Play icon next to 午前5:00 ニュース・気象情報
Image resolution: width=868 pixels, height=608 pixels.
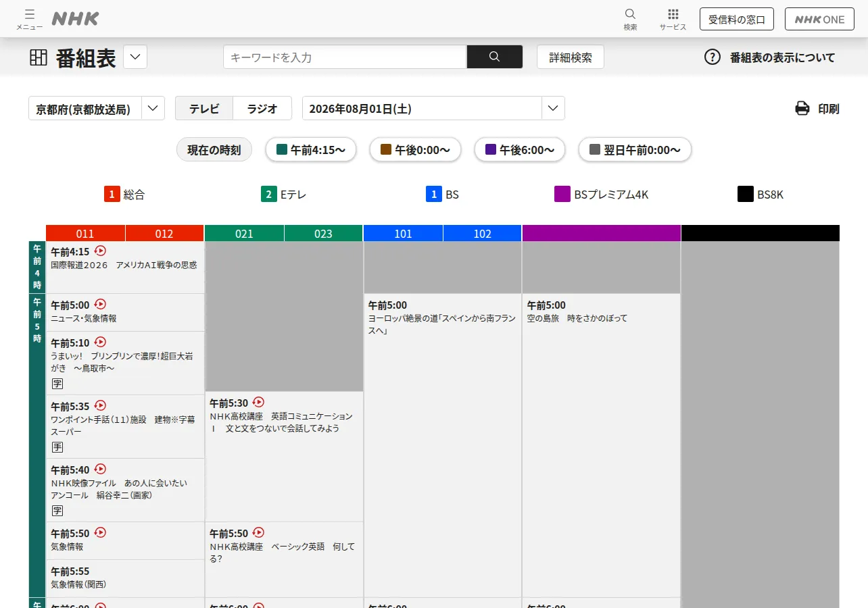pyautogui.click(x=100, y=304)
